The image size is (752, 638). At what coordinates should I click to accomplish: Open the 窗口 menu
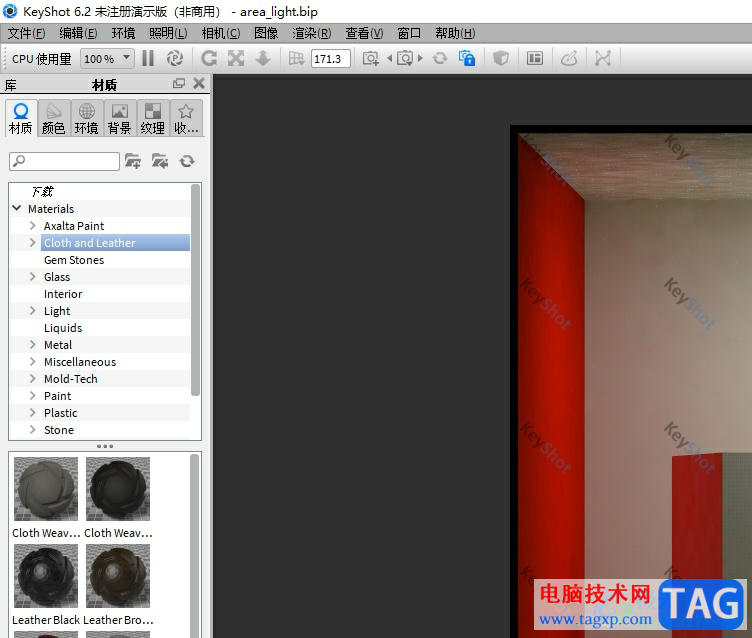[409, 33]
